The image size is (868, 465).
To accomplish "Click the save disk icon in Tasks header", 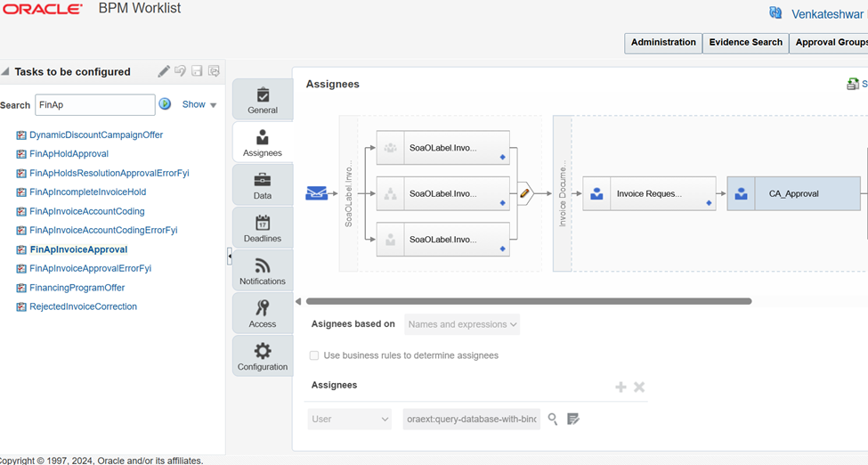I will 197,71.
